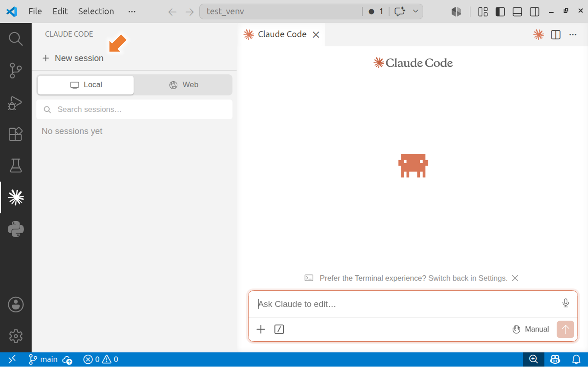Click the Search sessions field

[x=134, y=110]
